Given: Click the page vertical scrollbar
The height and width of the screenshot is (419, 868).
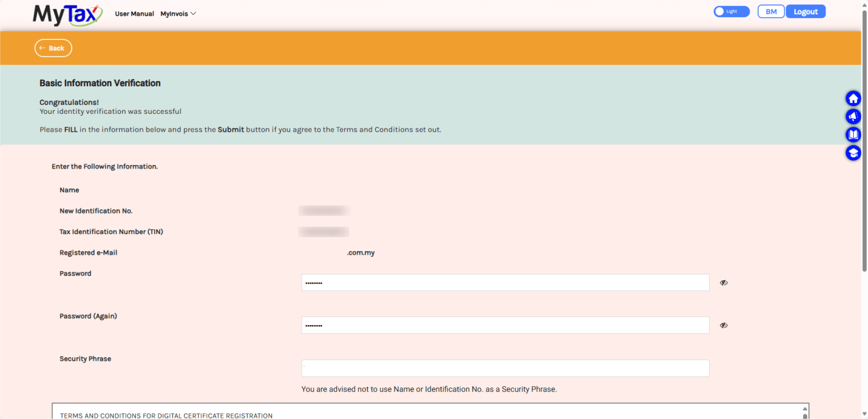Looking at the screenshot, I should tap(864, 141).
